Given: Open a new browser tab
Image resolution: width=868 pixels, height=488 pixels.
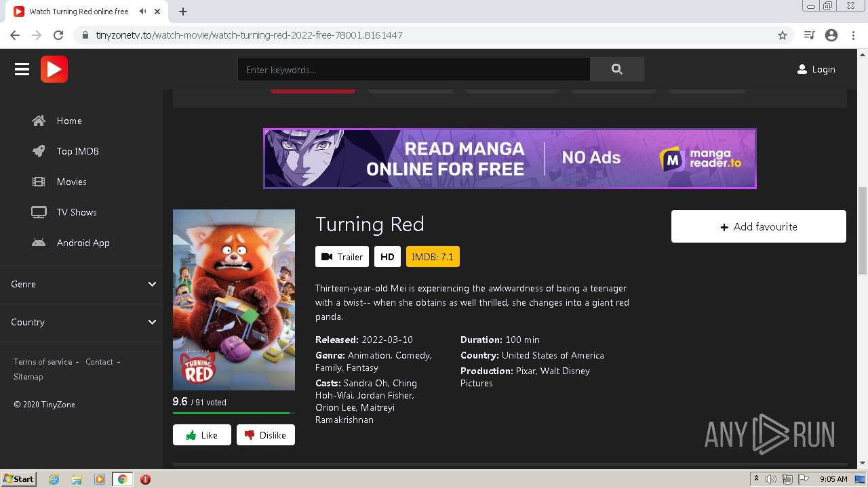Looking at the screenshot, I should tap(183, 12).
